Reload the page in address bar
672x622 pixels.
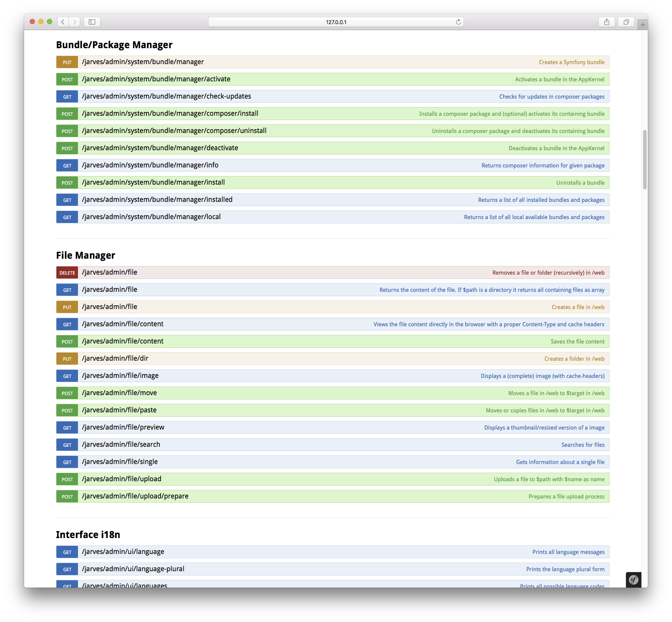(458, 22)
